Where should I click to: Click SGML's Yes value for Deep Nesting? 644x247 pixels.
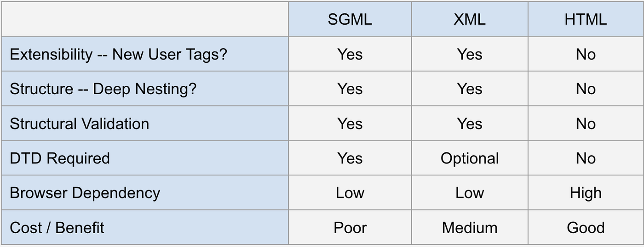click(350, 89)
